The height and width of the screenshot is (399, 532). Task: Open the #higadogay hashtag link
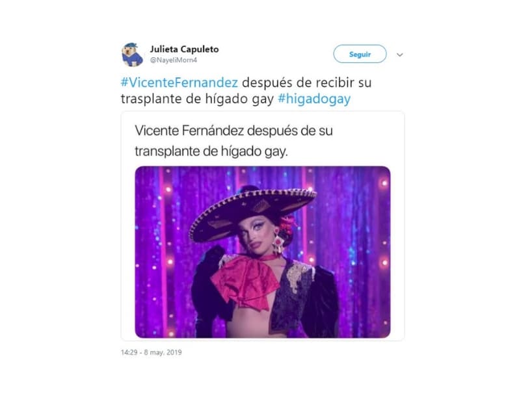pyautogui.click(x=314, y=99)
